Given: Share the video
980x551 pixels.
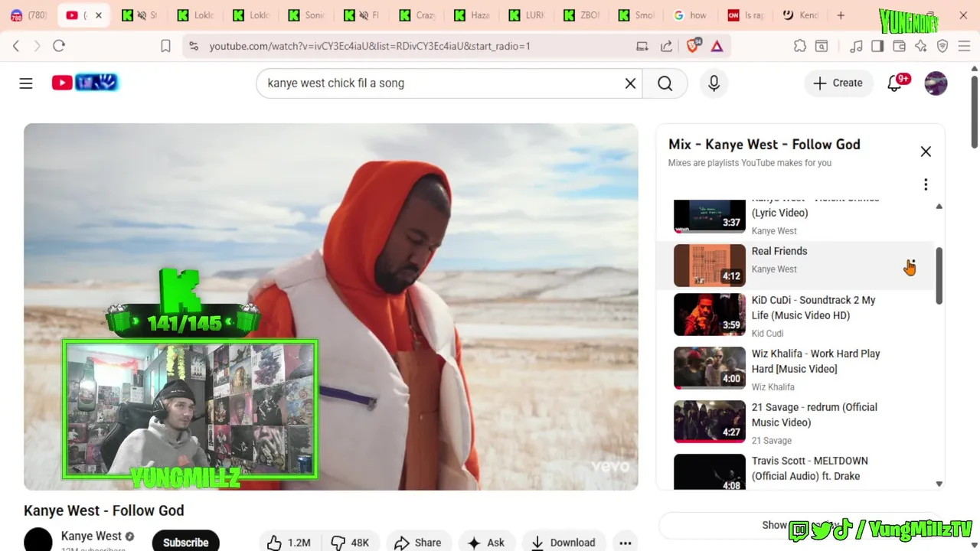Looking at the screenshot, I should coord(418,543).
